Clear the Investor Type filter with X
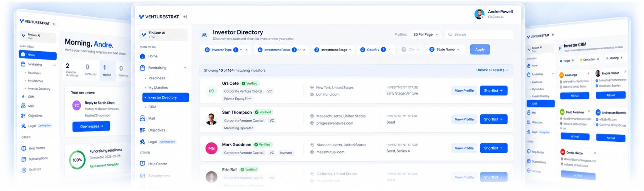The image size is (644, 191). [247, 50]
